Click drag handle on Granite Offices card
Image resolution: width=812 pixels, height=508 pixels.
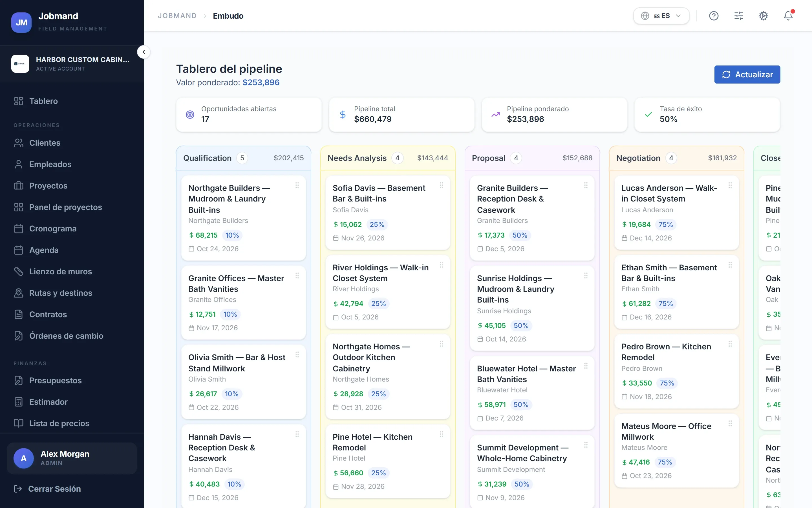(x=297, y=275)
